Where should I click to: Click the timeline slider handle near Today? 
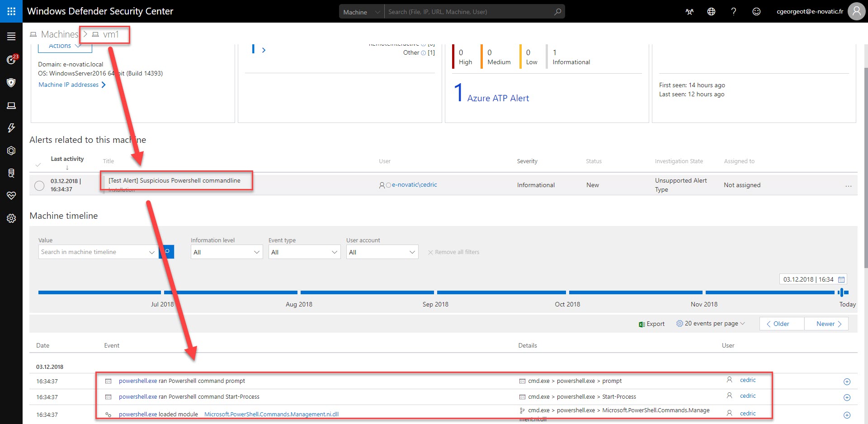tap(841, 292)
